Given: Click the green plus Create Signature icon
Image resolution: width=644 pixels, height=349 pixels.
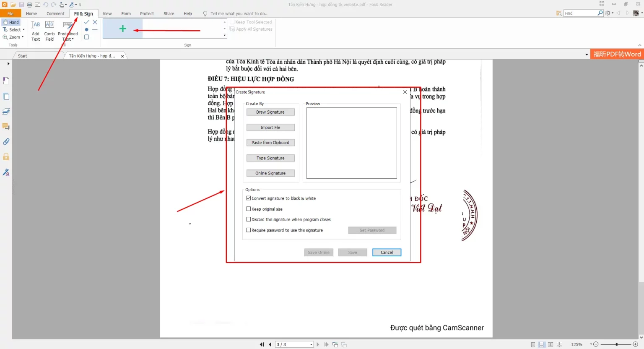Looking at the screenshot, I should tap(122, 29).
